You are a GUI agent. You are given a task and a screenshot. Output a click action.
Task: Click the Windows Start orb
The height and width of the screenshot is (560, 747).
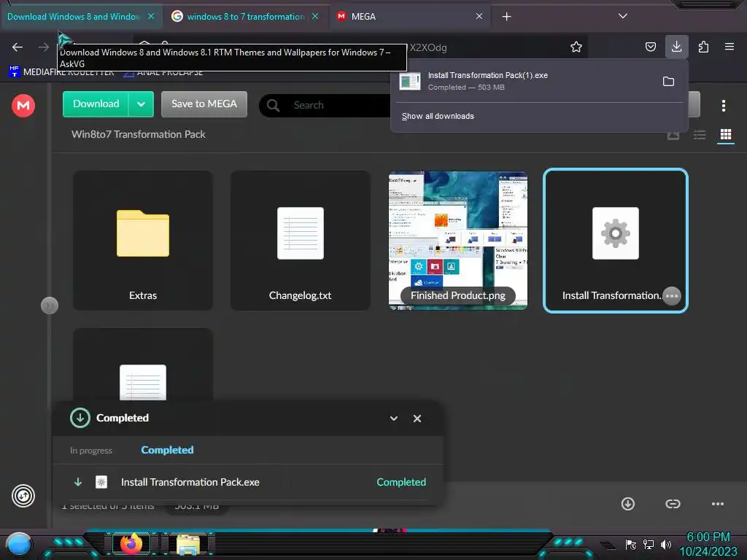[19, 544]
